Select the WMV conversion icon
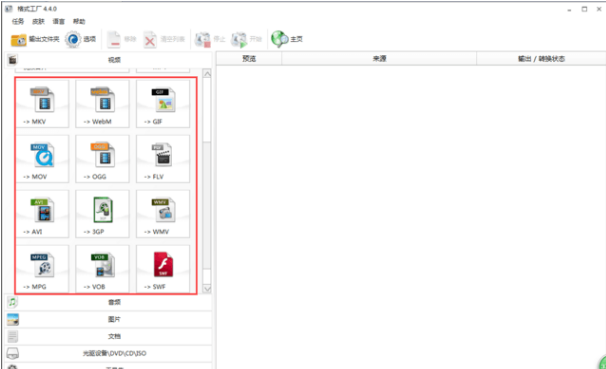 click(x=163, y=214)
